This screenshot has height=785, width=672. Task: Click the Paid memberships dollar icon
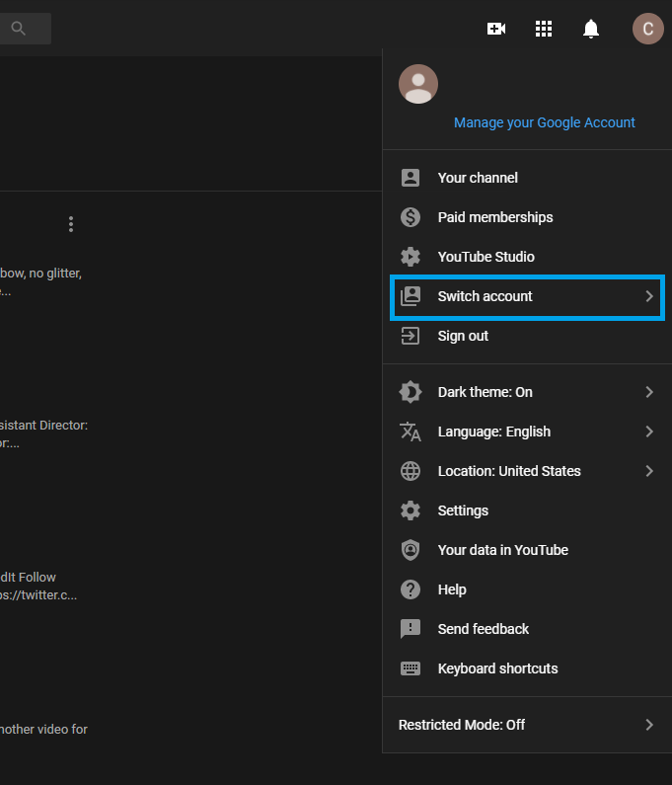pyautogui.click(x=411, y=217)
